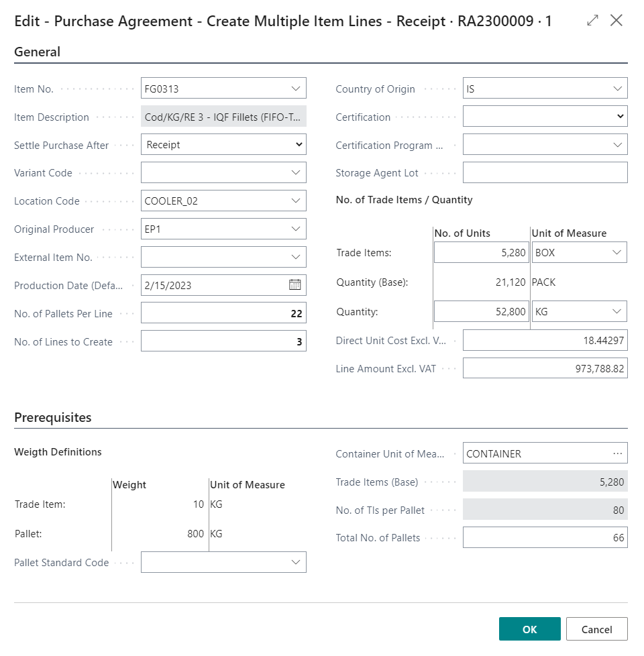The image size is (644, 656).
Task: Collapse the Prerequisites section header
Action: 53,418
